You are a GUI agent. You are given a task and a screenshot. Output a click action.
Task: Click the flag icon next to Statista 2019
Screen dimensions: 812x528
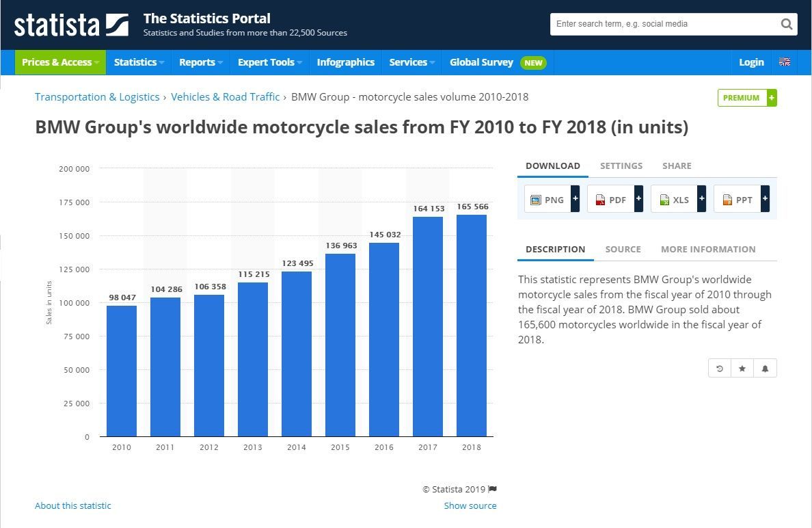point(493,489)
